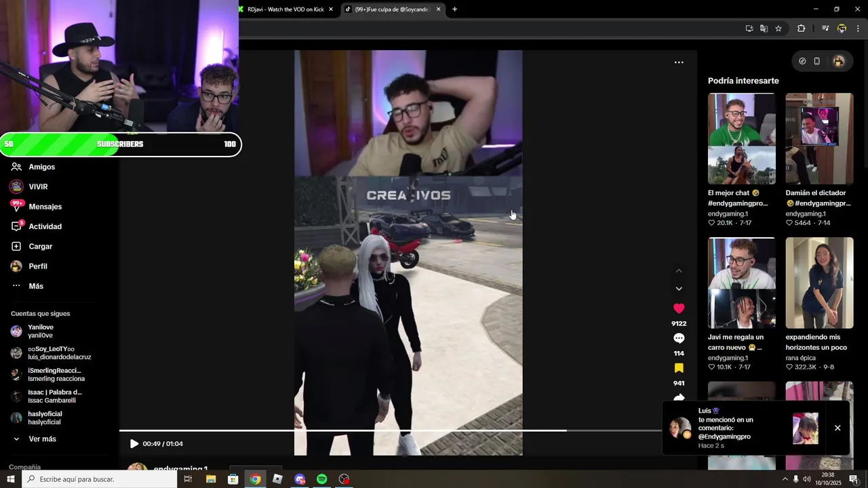Open Damián el dictador video thumbnail
This screenshot has height=488, width=868.
point(819,139)
